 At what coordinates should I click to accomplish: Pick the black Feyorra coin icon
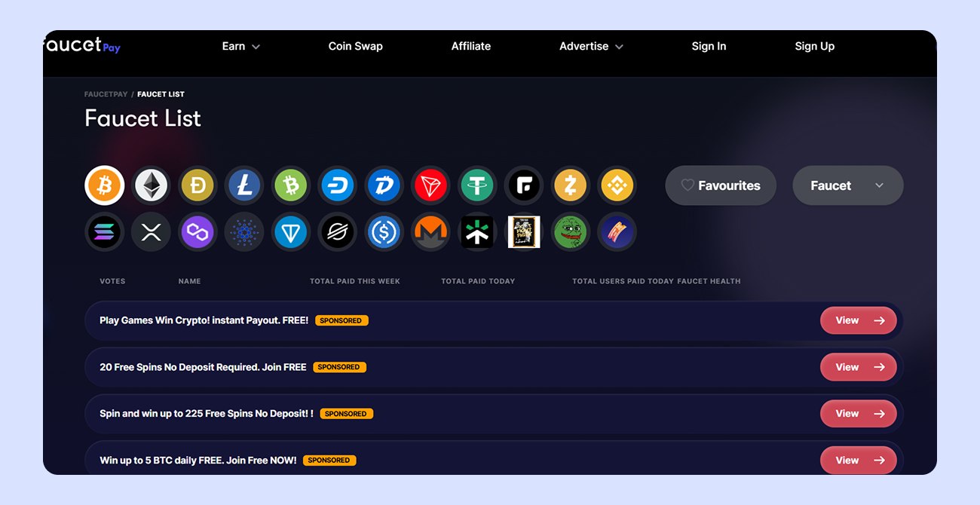pos(524,185)
